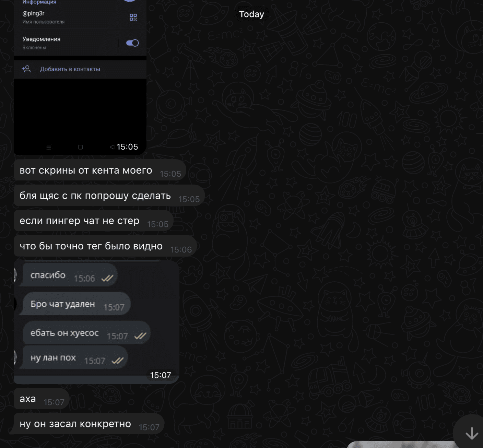
Task: Select message 'если пингер чат не стер'
Action: (94, 221)
